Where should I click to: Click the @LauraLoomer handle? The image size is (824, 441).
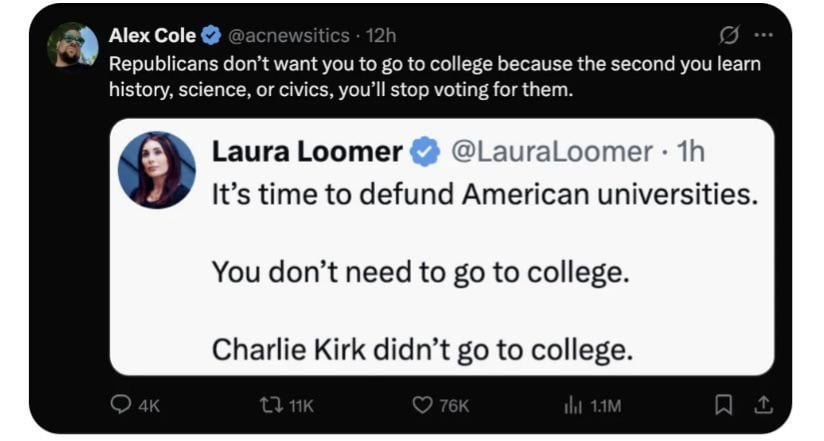click(551, 153)
